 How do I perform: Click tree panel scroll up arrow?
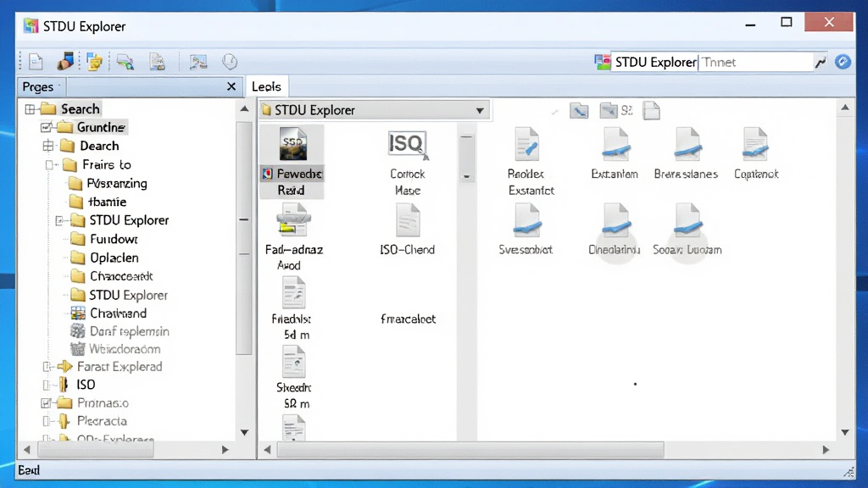point(244,108)
